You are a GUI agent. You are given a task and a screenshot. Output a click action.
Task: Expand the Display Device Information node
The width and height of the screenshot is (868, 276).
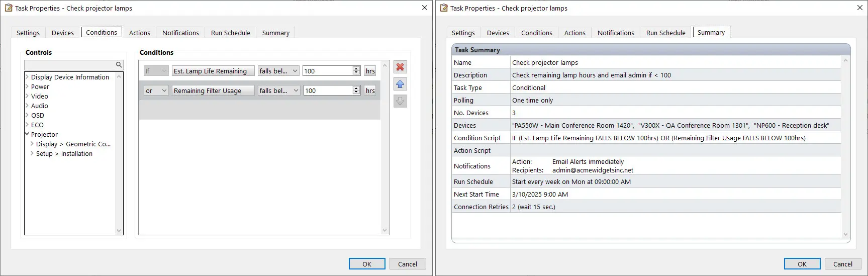[27, 77]
